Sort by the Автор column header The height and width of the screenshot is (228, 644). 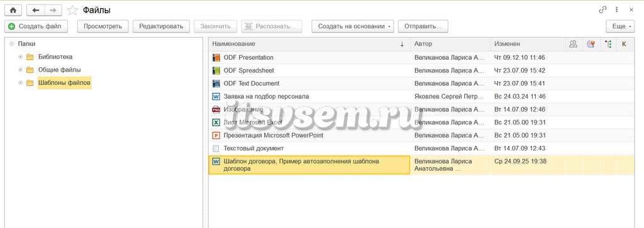(450, 44)
